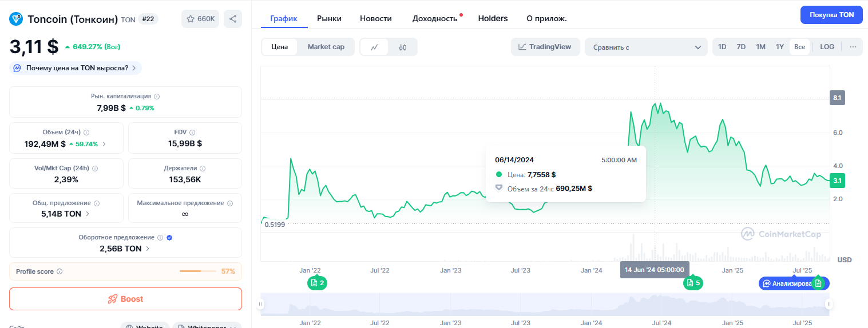Screen dimensions: 868x328
Task: Expand Объем (24ч) details chevron
Action: click(104, 144)
